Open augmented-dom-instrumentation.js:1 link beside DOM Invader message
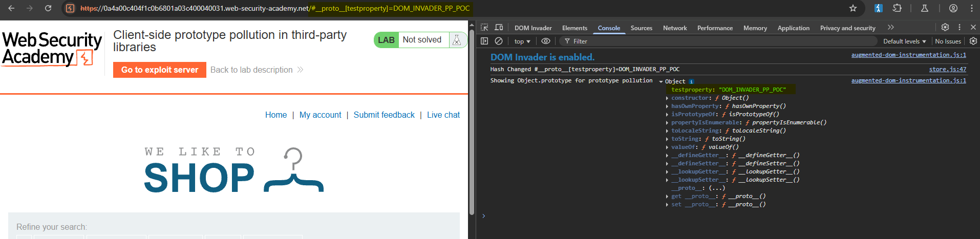The width and height of the screenshot is (980, 239). [x=909, y=55]
